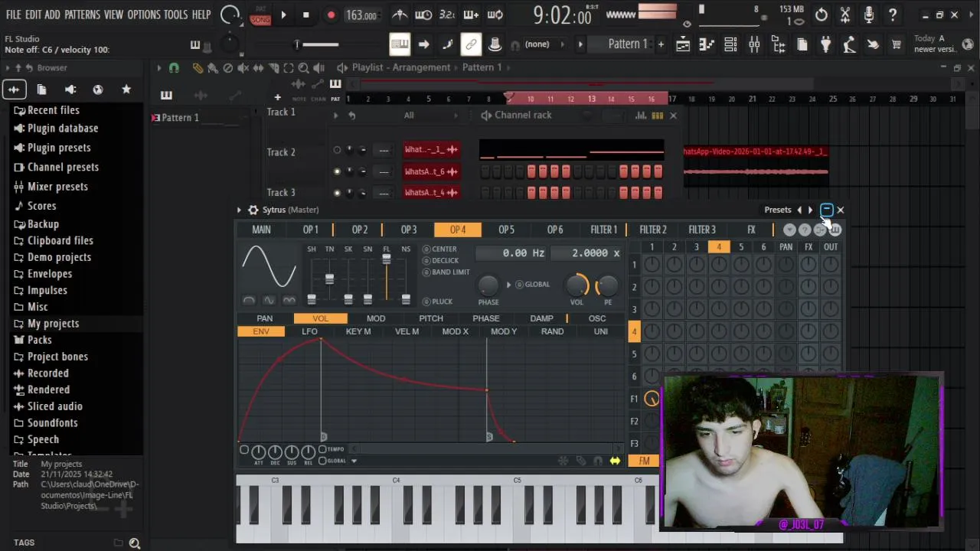Select the PITCH envelope target tab
The height and width of the screenshot is (551, 980).
[x=430, y=318]
